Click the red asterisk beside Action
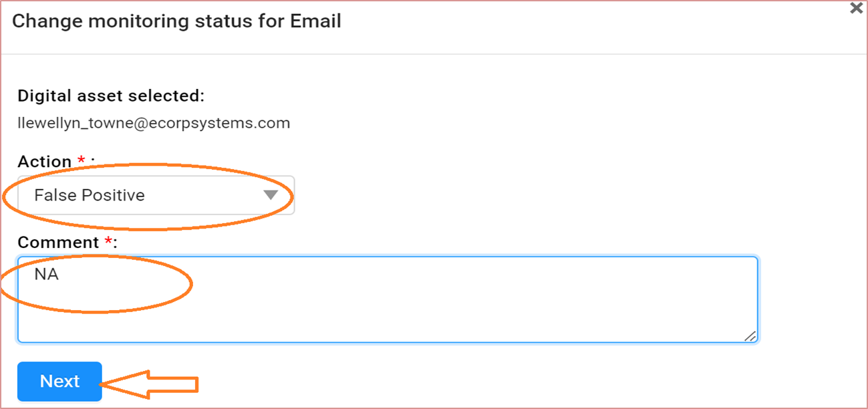 [x=82, y=160]
